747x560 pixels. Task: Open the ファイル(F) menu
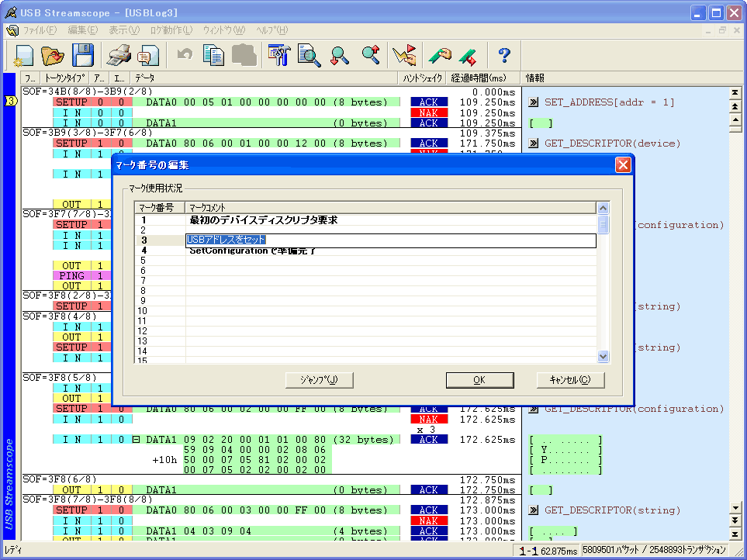(40, 30)
